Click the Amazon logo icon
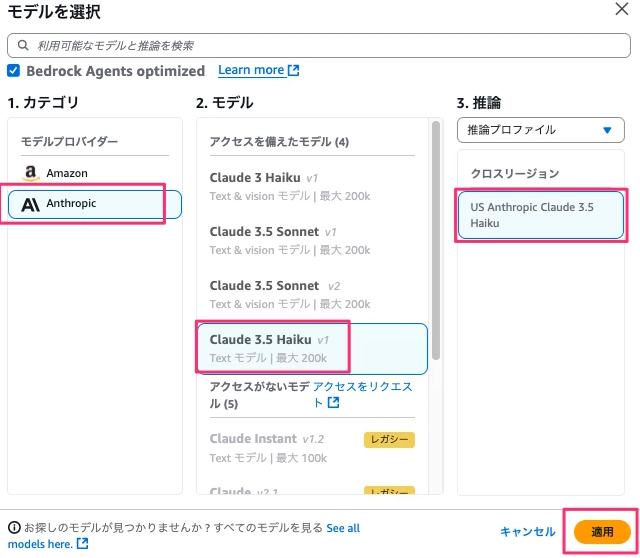Screen dimensions: 640x558 click(x=30, y=173)
